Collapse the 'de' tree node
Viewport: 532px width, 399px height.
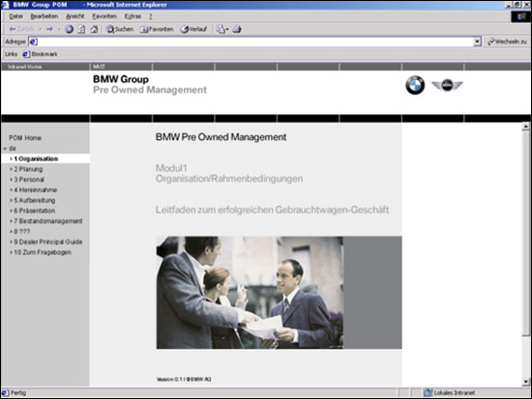[5, 149]
